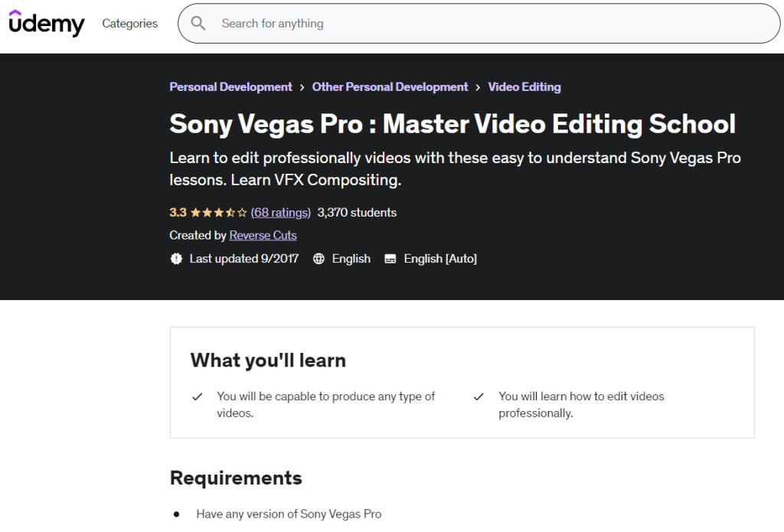
Task: Click the 3.3 rating score
Action: 178,212
